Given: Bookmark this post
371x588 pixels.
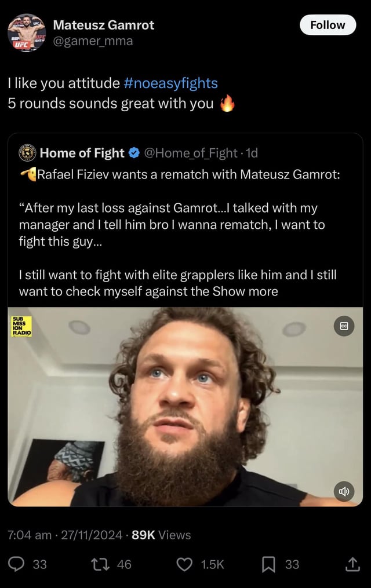Looking at the screenshot, I should pos(268,564).
